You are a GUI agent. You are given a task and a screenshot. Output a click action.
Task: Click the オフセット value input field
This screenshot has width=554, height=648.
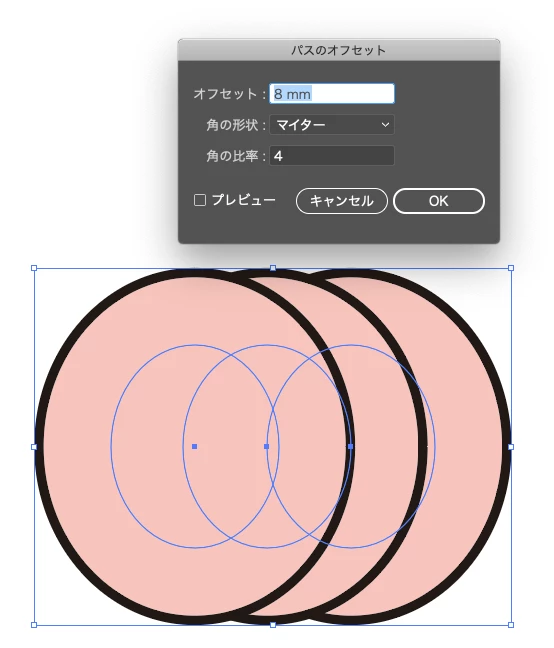332,94
